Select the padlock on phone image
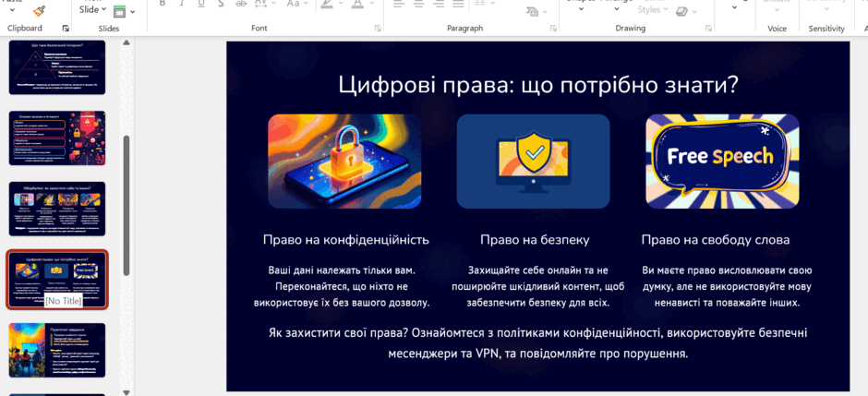This screenshot has width=868, height=396. tap(344, 162)
